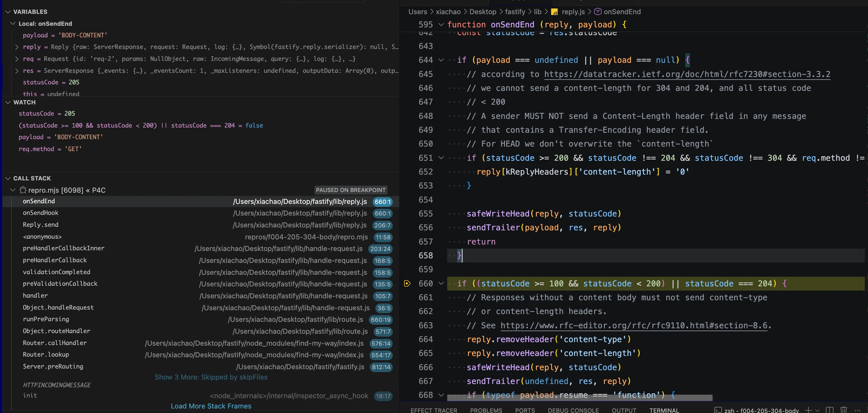Click reply.js in the breadcrumb
The image size is (868, 413).
pos(573,12)
